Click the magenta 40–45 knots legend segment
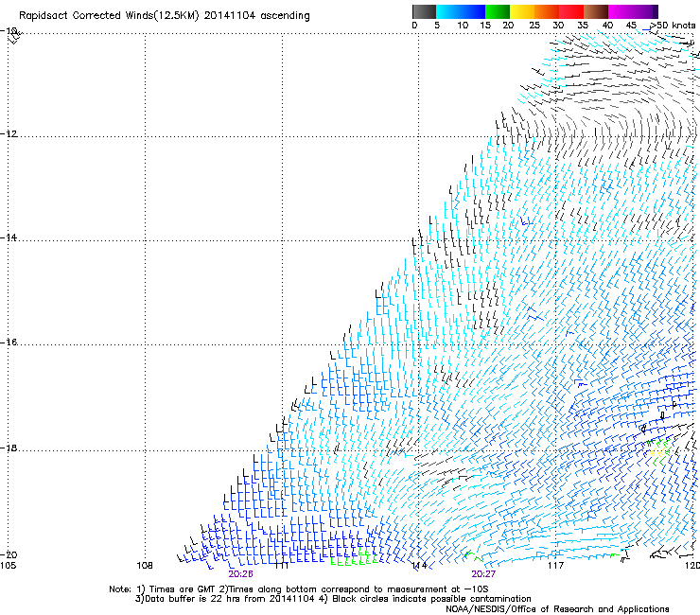This screenshot has width=700, height=615. point(621,11)
